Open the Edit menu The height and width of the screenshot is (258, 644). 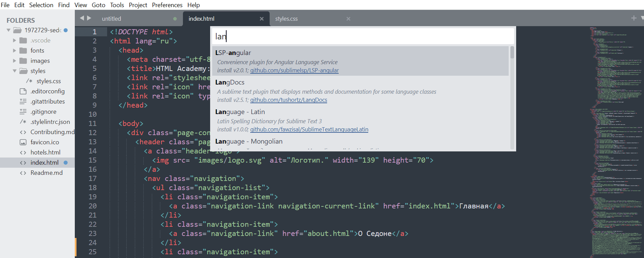click(x=19, y=5)
